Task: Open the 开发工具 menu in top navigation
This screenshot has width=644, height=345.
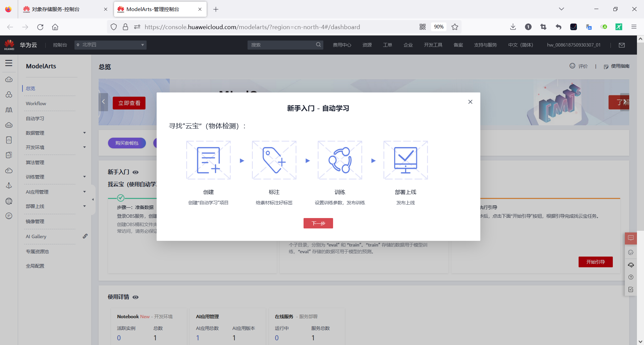Action: [433, 45]
